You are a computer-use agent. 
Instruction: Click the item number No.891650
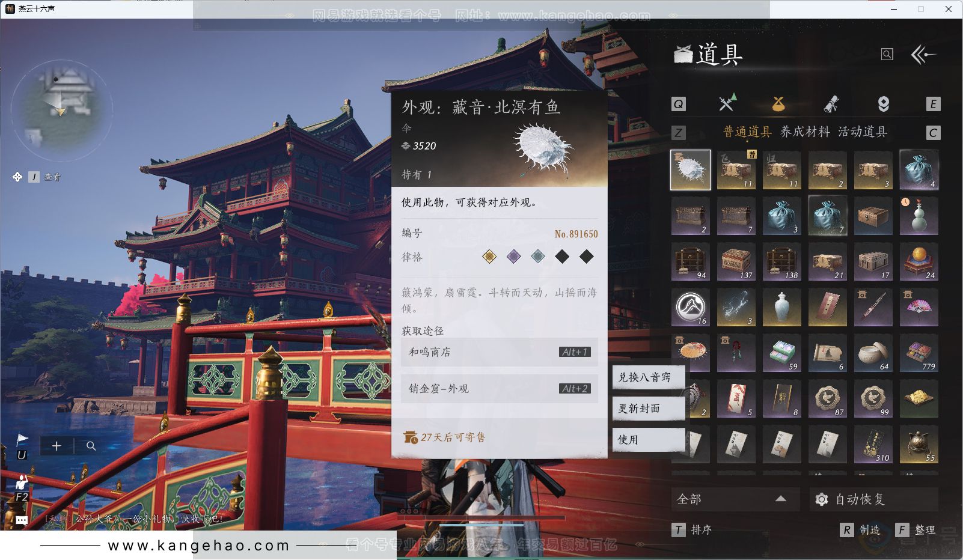click(576, 234)
